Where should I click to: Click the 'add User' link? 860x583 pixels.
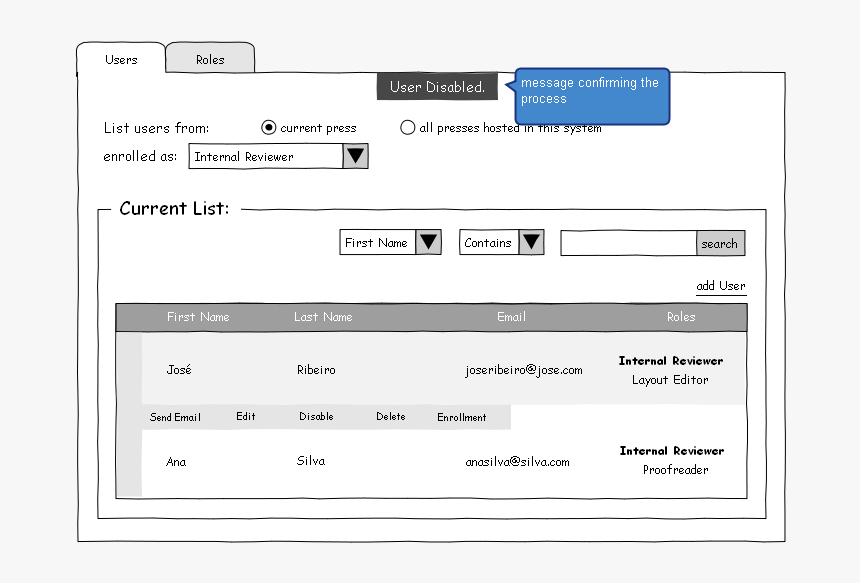pos(720,286)
